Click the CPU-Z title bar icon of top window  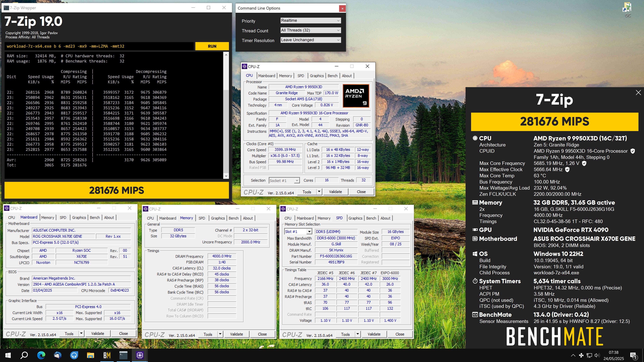click(x=244, y=67)
